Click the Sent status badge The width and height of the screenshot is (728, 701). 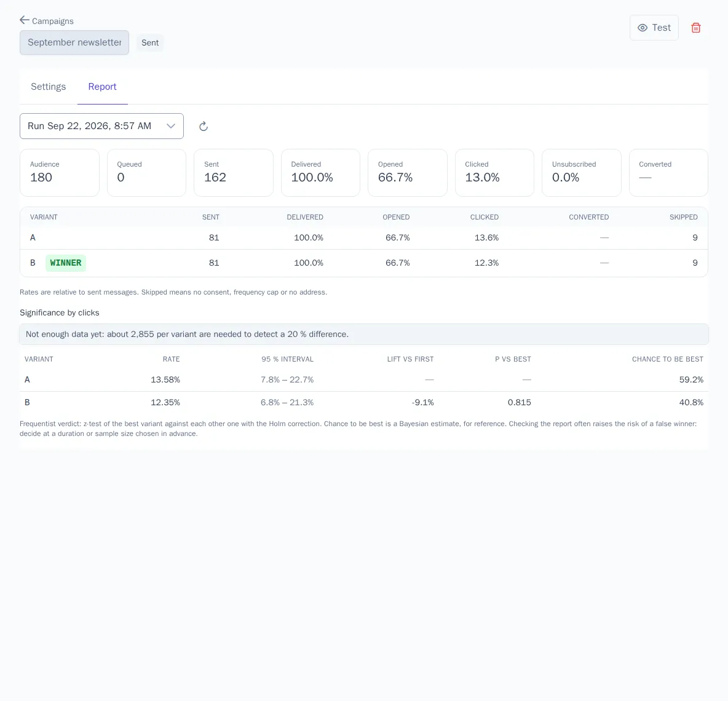tap(150, 42)
